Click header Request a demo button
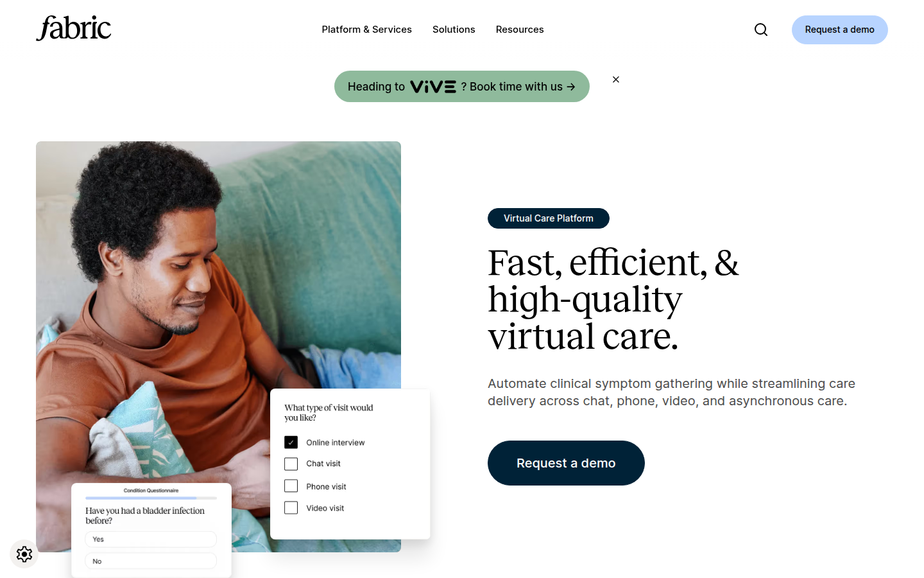This screenshot has height=578, width=924. (x=840, y=30)
